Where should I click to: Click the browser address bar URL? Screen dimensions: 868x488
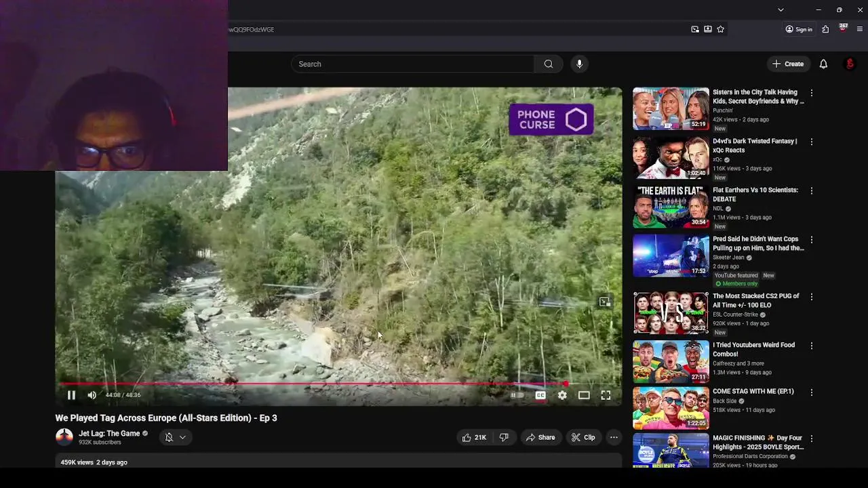(251, 30)
